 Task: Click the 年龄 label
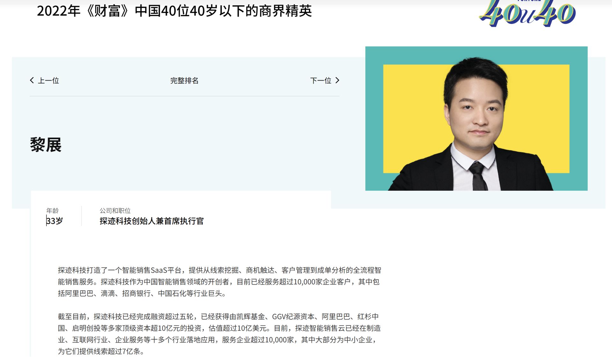[52, 211]
